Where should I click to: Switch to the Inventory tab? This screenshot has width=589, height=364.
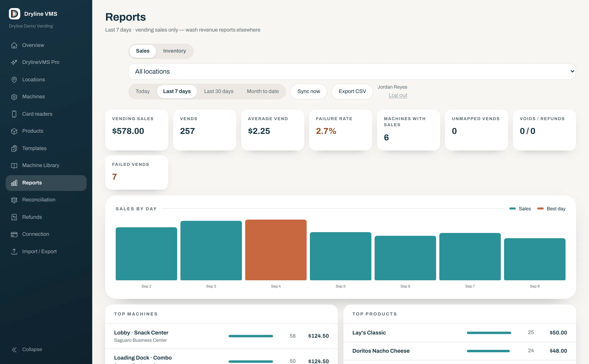[175, 51]
